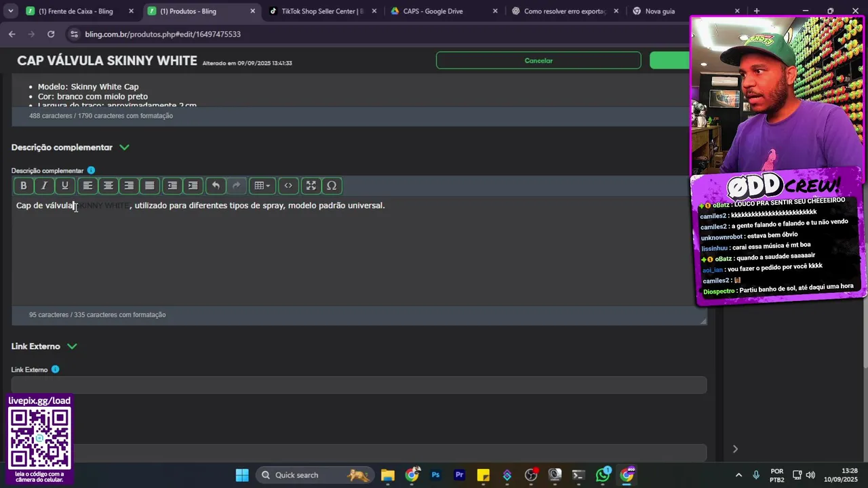Apply underline formatting in editor toolbar
The height and width of the screenshot is (488, 868).
(x=65, y=186)
